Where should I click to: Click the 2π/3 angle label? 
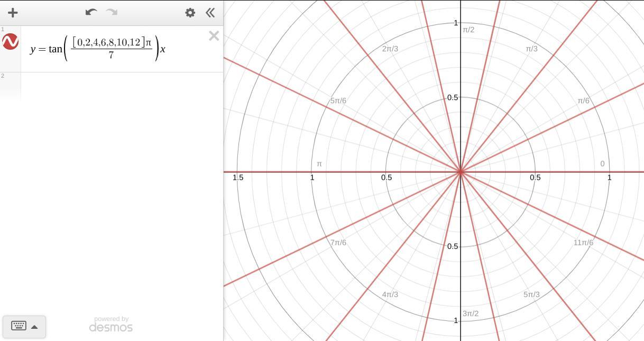pyautogui.click(x=390, y=49)
